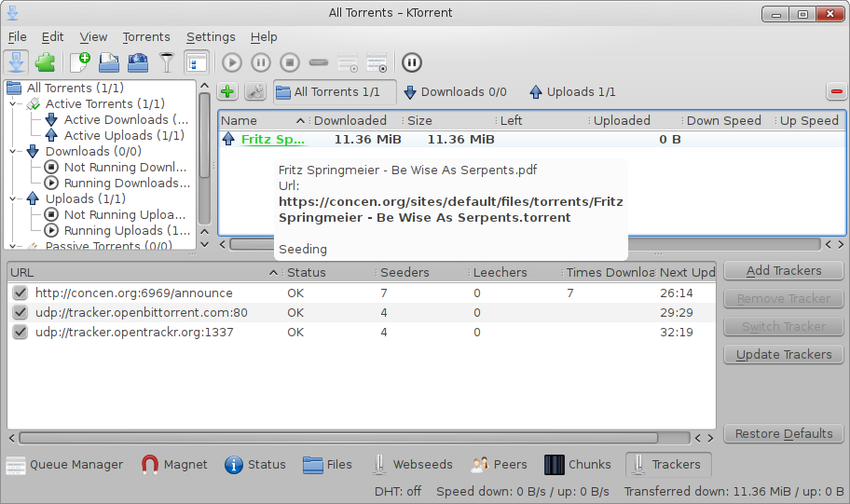Sort by the Down Speed column header
The width and height of the screenshot is (850, 504).
(728, 120)
